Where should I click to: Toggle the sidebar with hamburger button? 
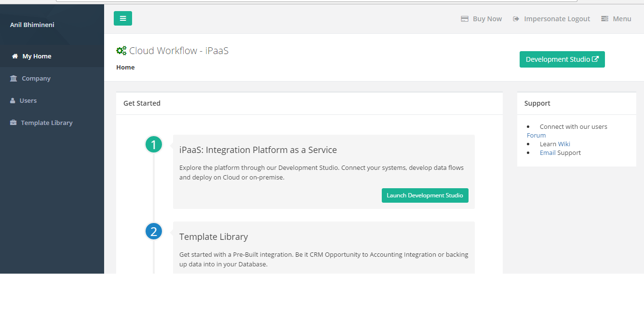(123, 18)
